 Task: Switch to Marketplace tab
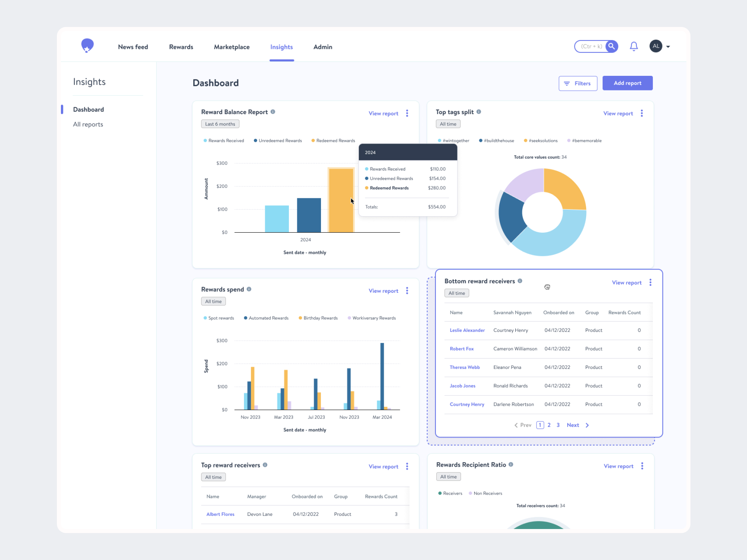tap(232, 47)
